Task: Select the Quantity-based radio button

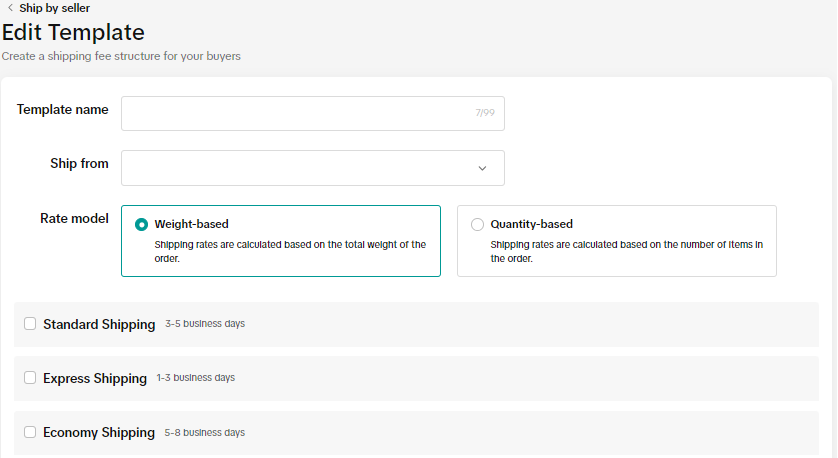Action: point(477,225)
